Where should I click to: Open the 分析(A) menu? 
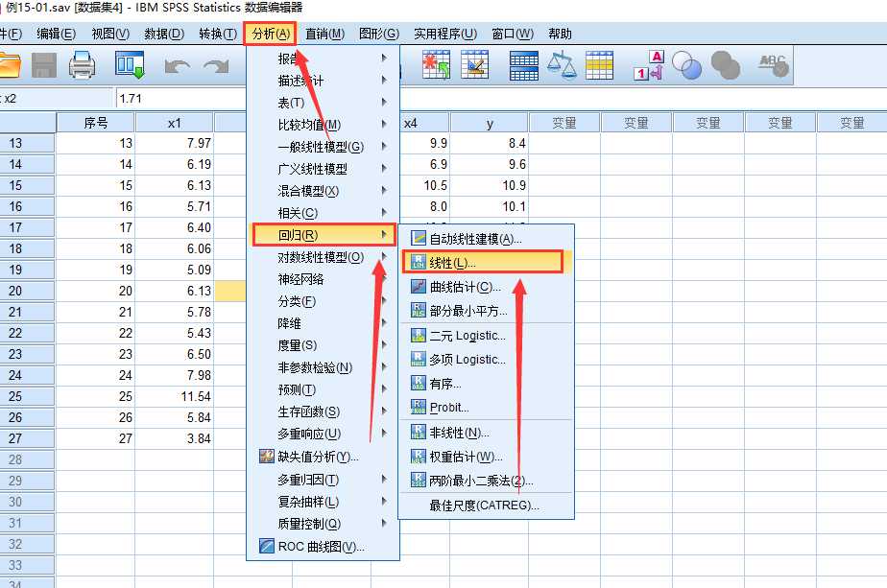(271, 34)
